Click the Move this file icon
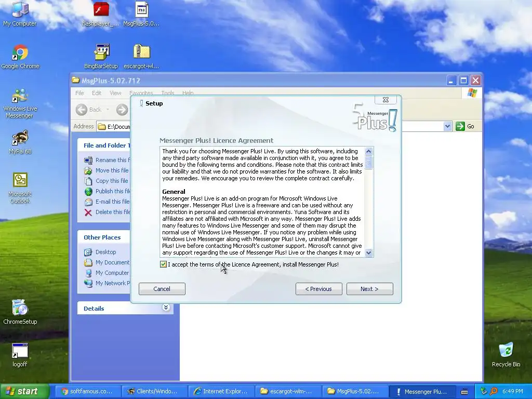Image resolution: width=532 pixels, height=399 pixels. [x=88, y=170]
